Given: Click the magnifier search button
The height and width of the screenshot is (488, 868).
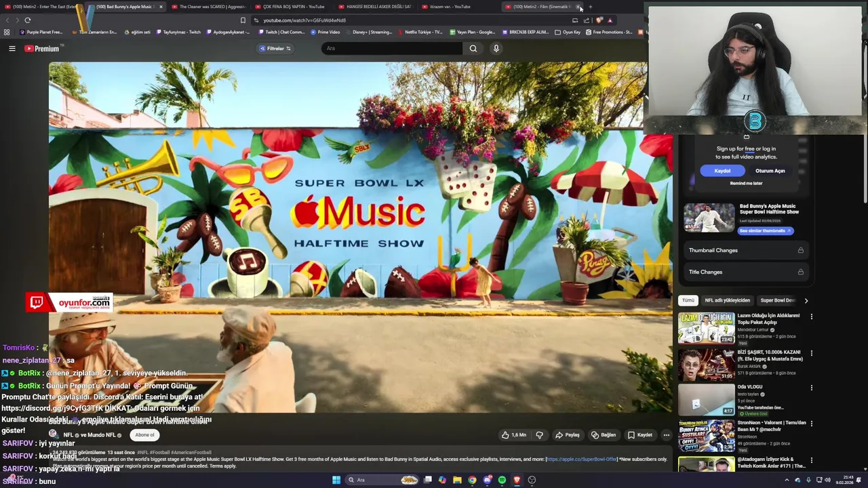Looking at the screenshot, I should [473, 48].
